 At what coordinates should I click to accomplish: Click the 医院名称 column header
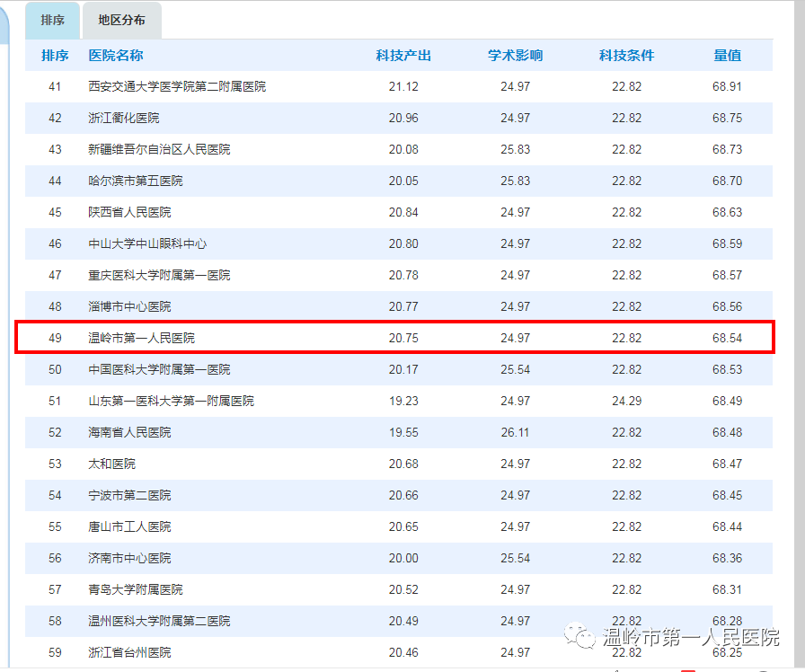click(116, 56)
